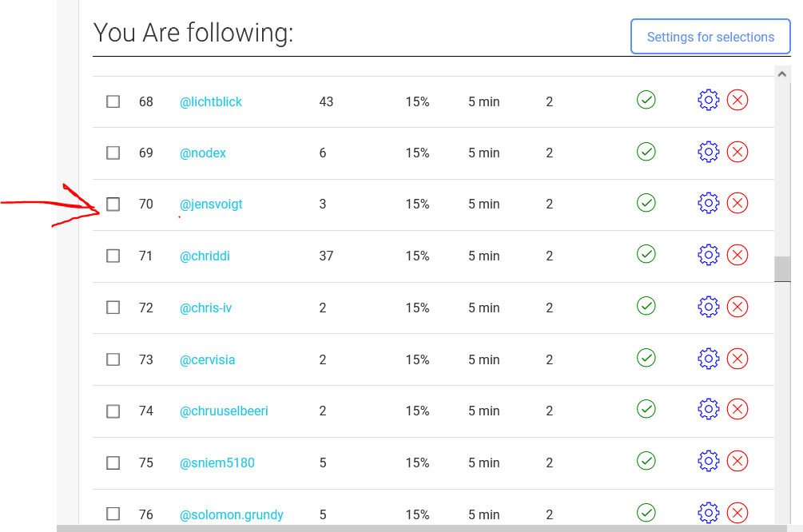Image resolution: width=803 pixels, height=532 pixels.
Task: Click red X icon for @lichtblick
Action: pos(737,101)
